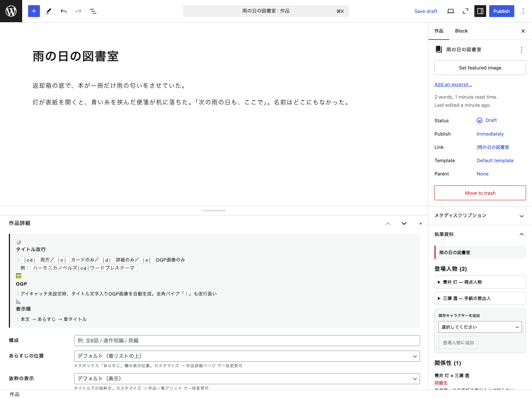Publish the post
Viewport: 532px width, 399px height.
(x=502, y=11)
